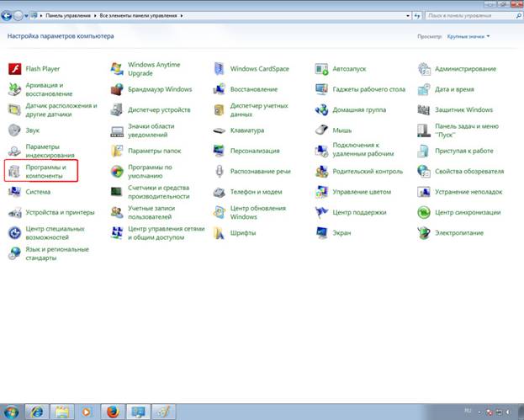Open Центр поддержки link
Image resolution: width=524 pixels, height=420 pixels.
359,212
